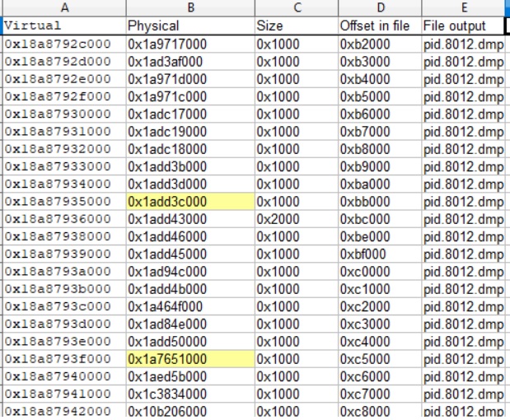
Task: Select physical address 0x1adc17000
Action: (190, 114)
